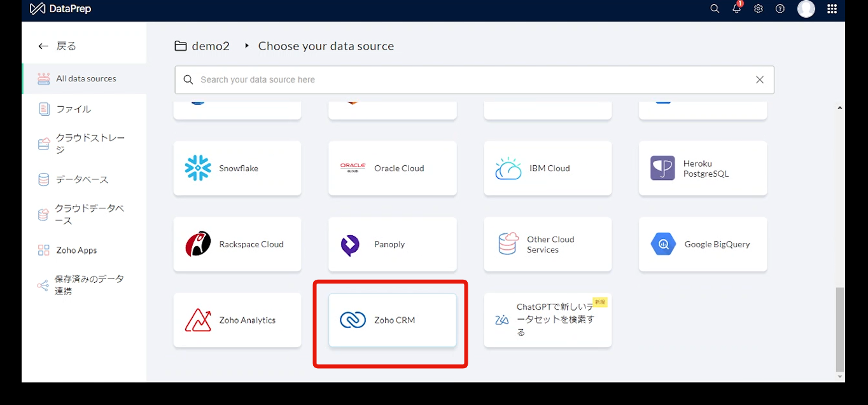Click the Zoho Apps grid icon

coord(44,251)
